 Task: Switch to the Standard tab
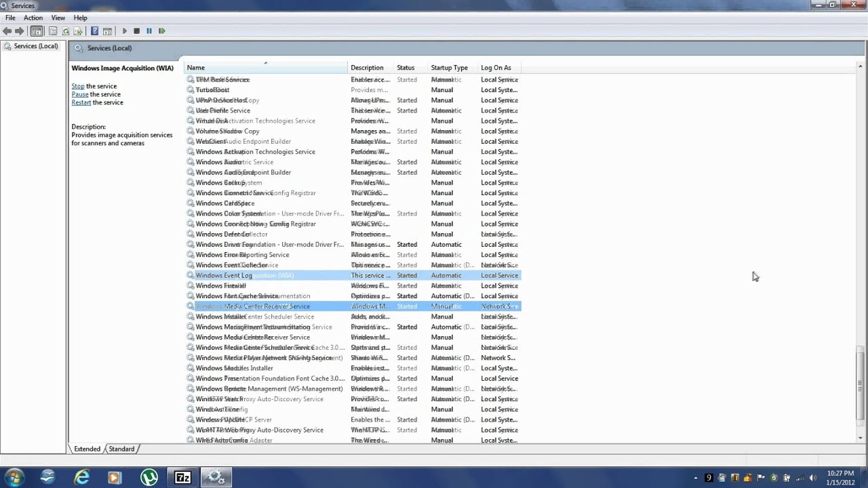pyautogui.click(x=121, y=449)
